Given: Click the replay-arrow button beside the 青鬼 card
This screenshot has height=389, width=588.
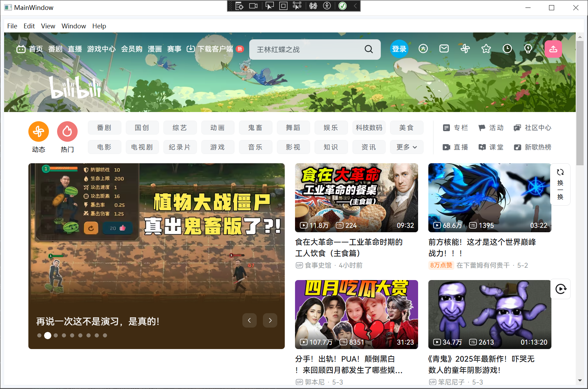Looking at the screenshot, I should pyautogui.click(x=561, y=289).
